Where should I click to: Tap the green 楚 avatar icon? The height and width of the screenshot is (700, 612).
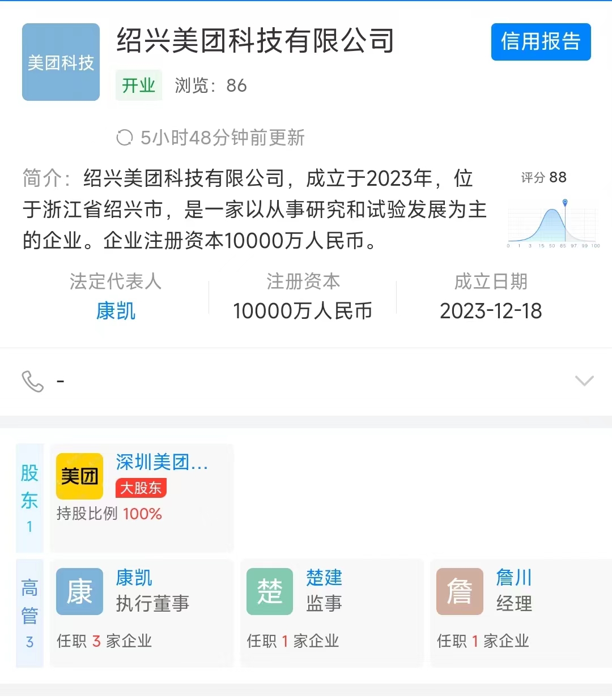270,591
